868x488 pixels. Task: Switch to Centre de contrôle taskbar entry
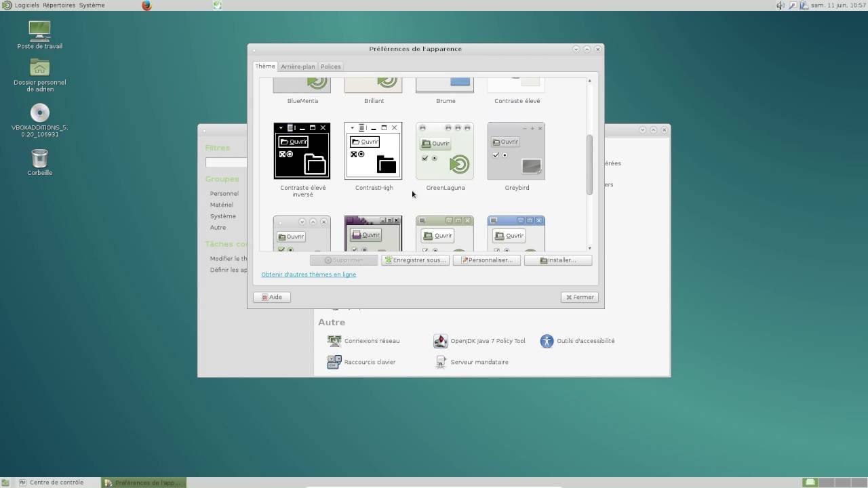(x=57, y=483)
